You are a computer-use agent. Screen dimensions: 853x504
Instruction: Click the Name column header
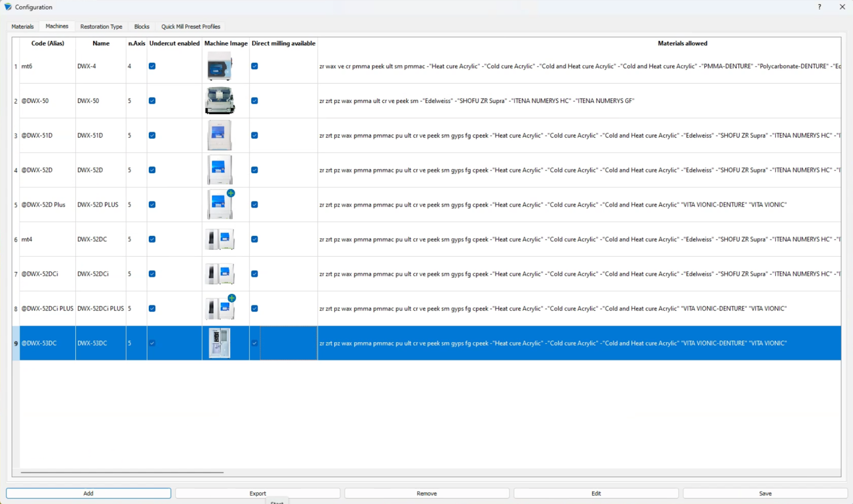pyautogui.click(x=101, y=43)
